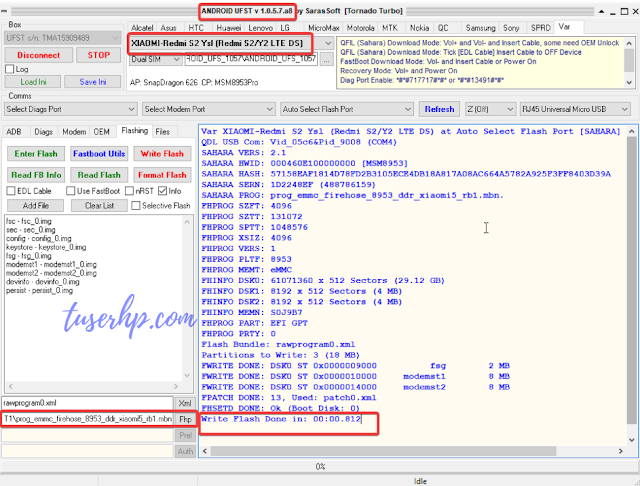Click the Disconnect button
Screen dimensions: 640x486
pyautogui.click(x=39, y=55)
